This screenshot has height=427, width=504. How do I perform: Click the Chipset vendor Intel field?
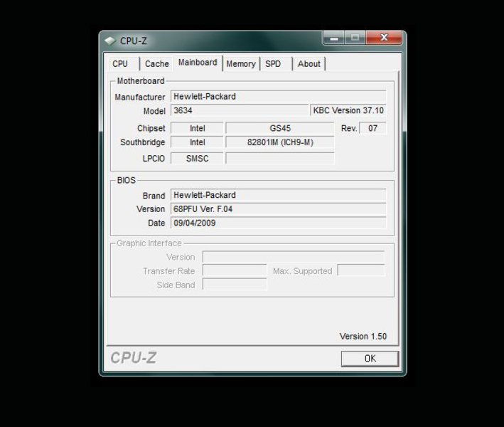point(197,128)
